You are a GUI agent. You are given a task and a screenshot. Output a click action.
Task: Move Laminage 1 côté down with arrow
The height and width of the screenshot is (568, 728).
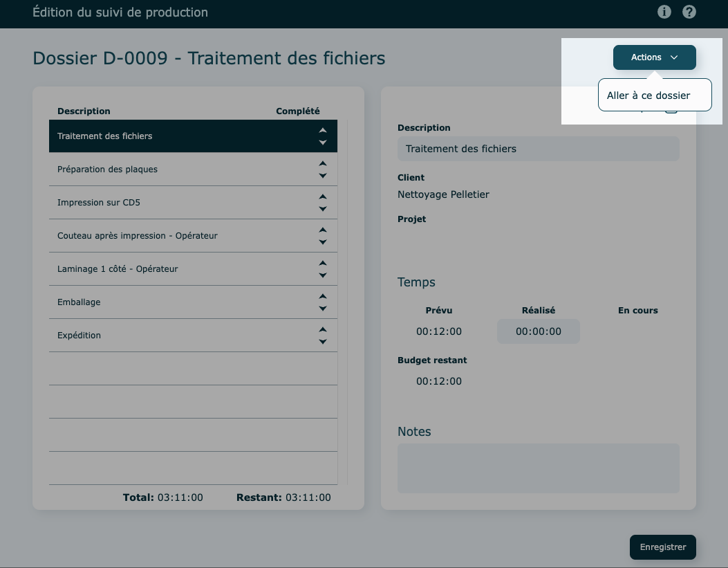click(x=322, y=275)
